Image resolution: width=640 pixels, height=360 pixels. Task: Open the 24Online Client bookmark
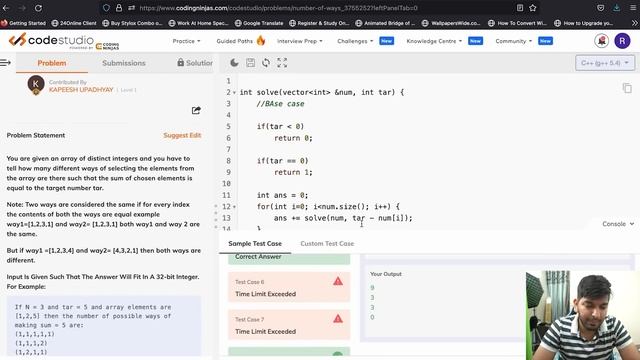74,23
